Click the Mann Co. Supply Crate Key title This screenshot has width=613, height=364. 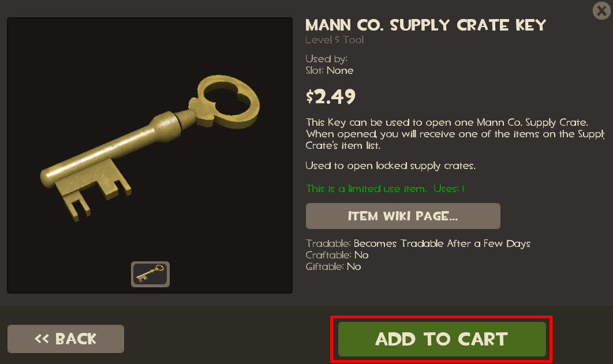425,25
